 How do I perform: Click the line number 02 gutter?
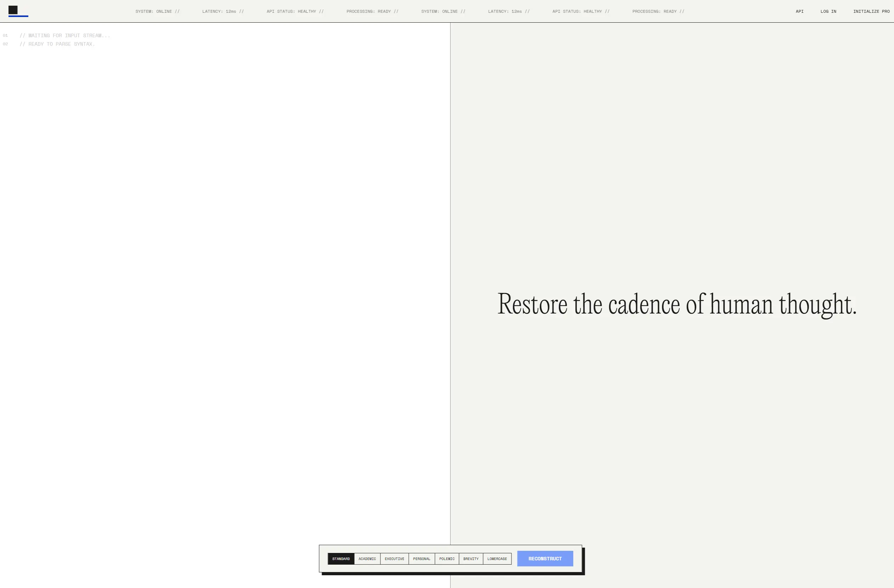coord(5,44)
